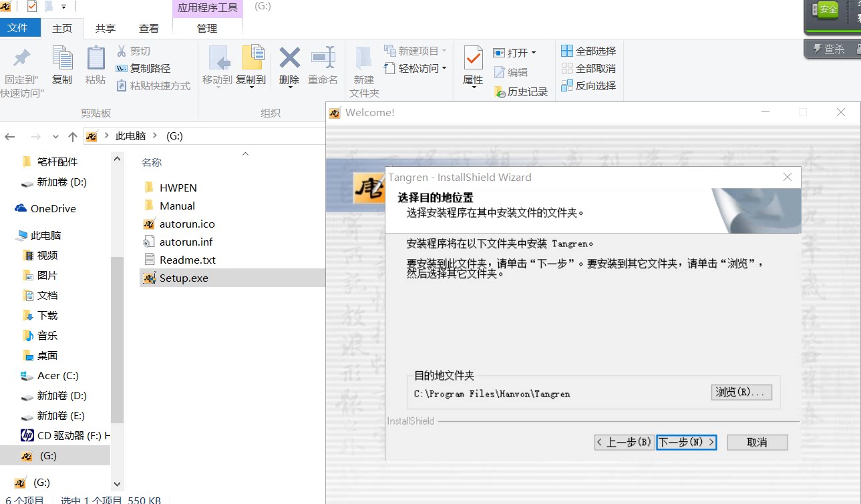Open the Manage (管理) ribbon tab
Viewport: 861px width, 504px height.
[x=207, y=28]
